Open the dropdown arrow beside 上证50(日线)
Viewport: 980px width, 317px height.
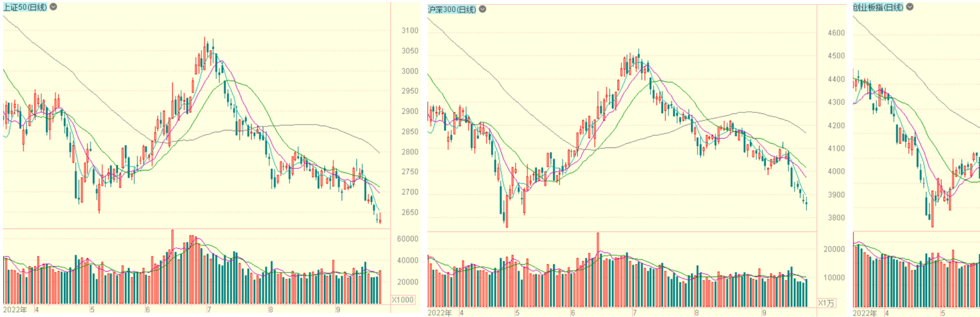click(x=53, y=7)
